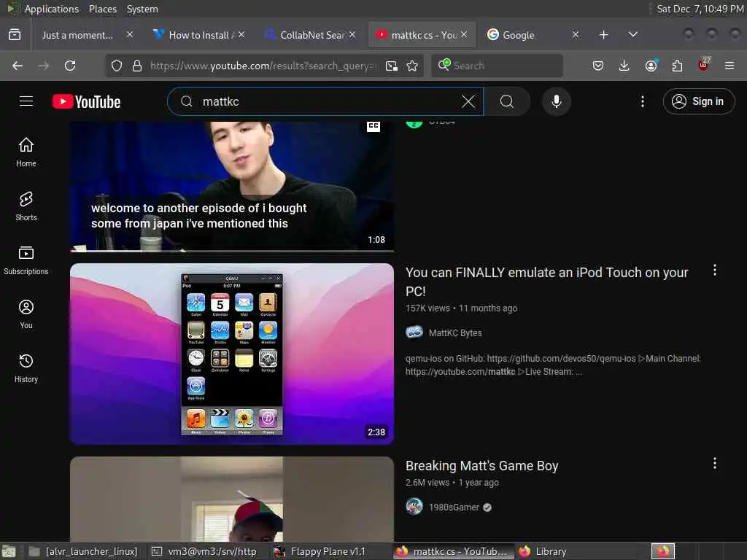Image resolution: width=747 pixels, height=560 pixels.
Task: Open the extensions puzzle menu
Action: (x=677, y=66)
